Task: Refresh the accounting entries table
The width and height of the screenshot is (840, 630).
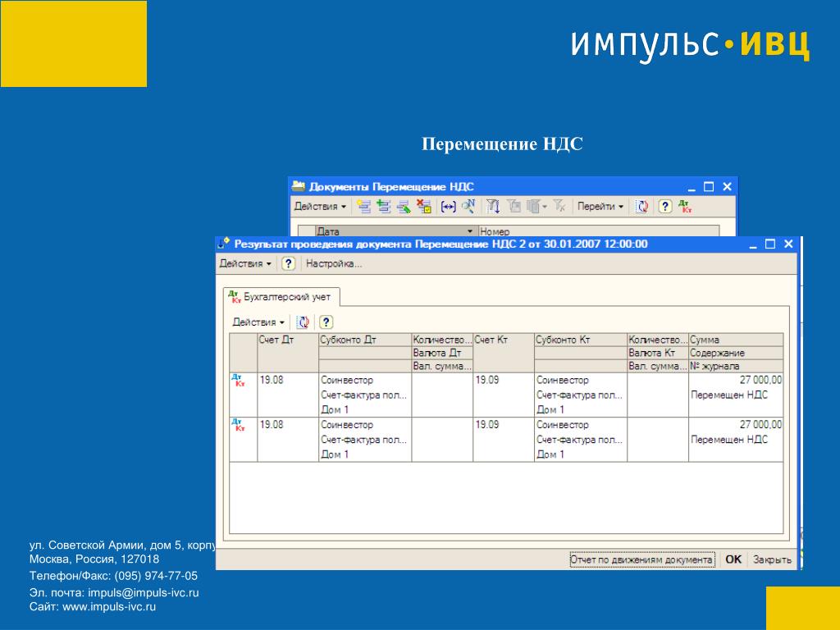Action: coord(304,322)
